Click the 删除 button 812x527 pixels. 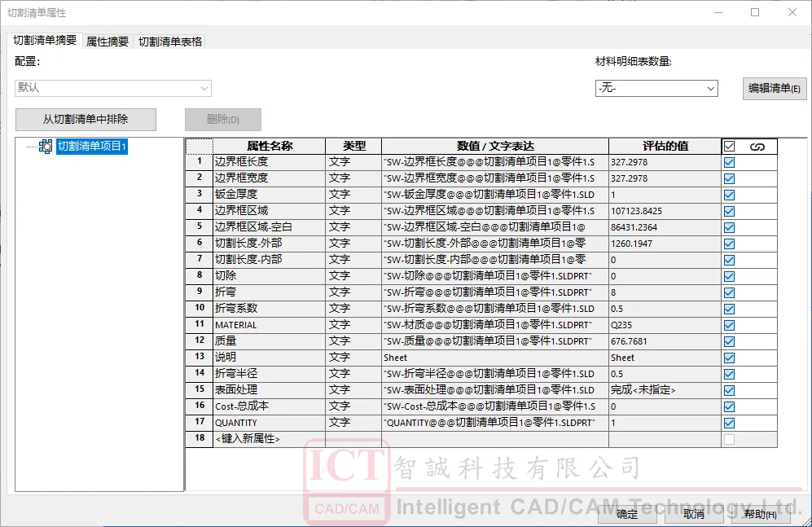pyautogui.click(x=222, y=119)
